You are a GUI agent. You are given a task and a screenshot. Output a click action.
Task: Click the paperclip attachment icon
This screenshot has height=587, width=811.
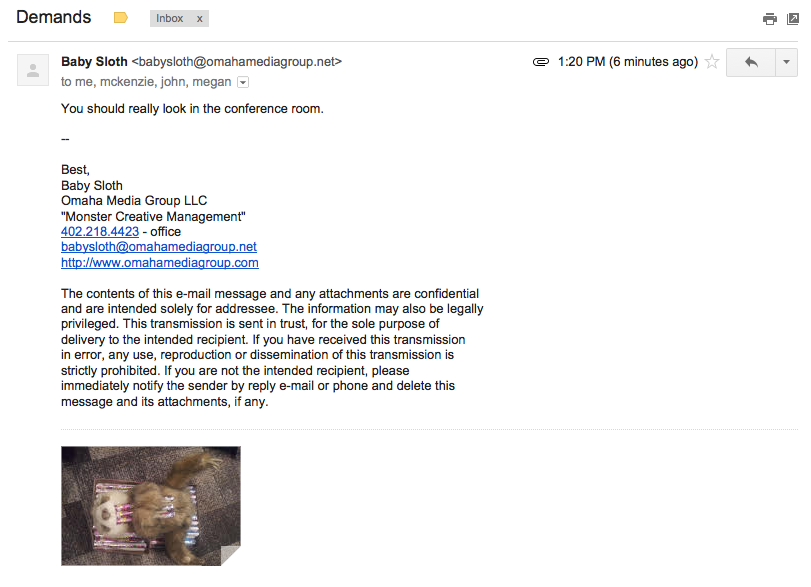(540, 62)
